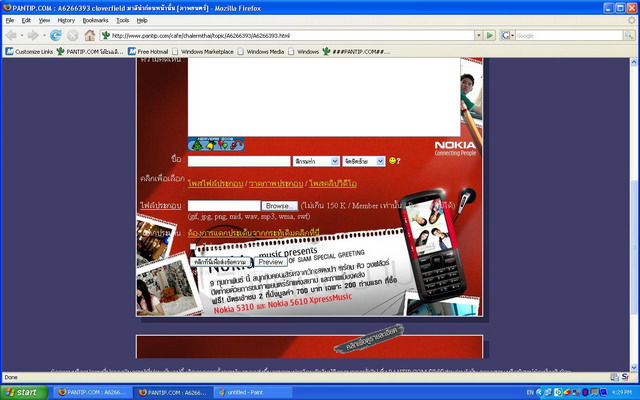Click the S icon in the status bar
Image resolution: width=640 pixels, height=400 pixels.
pos(625,377)
